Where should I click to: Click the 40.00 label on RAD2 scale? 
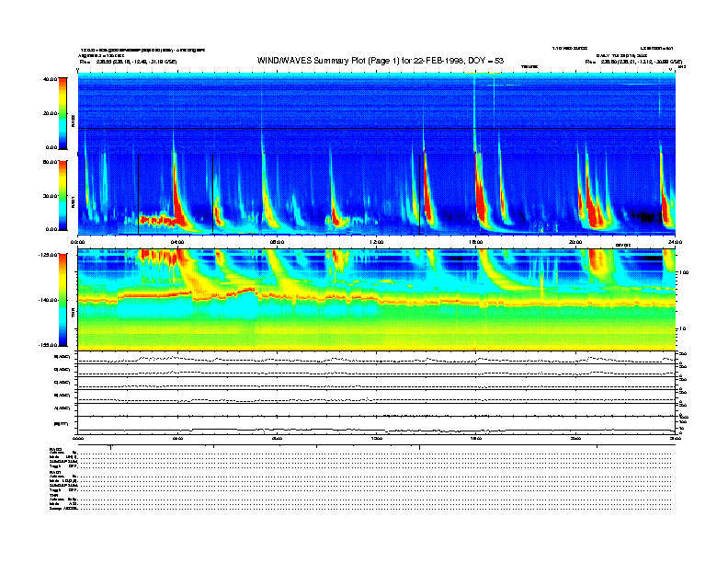pos(50,79)
